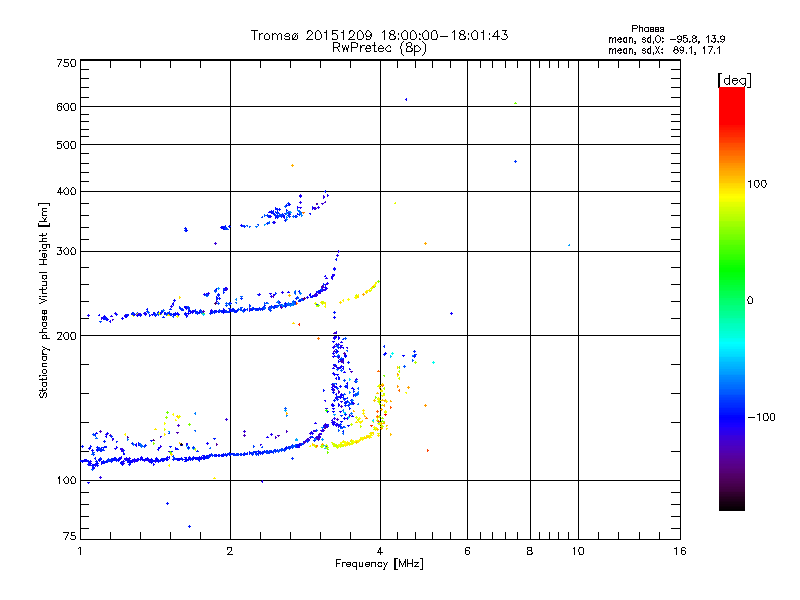Click the x-axis tick label '2'
800x600 pixels.
(x=230, y=551)
